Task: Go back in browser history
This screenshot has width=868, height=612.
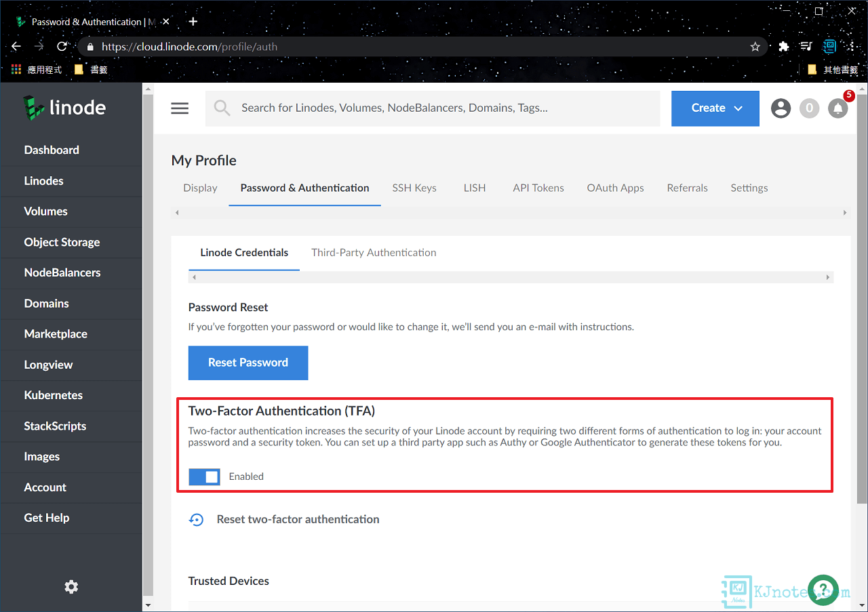Action: (x=16, y=47)
